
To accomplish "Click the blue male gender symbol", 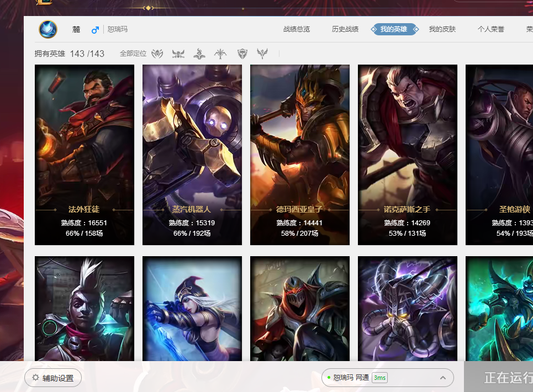I will pyautogui.click(x=95, y=30).
